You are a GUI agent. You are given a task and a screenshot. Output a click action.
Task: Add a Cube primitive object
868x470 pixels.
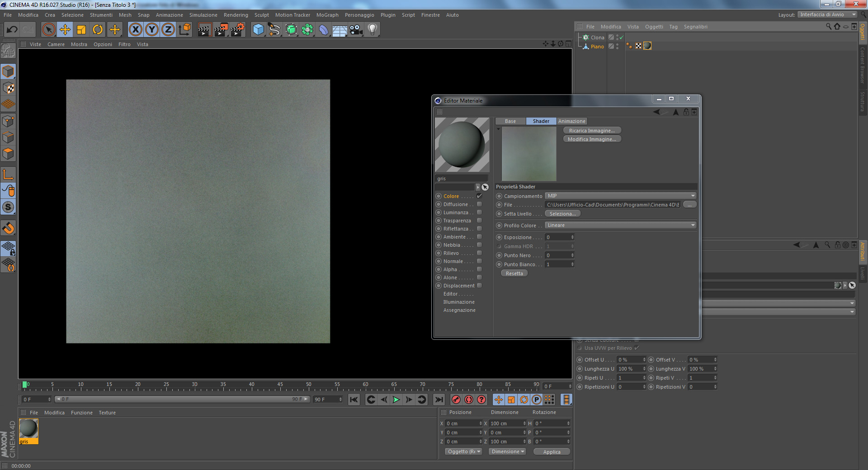tap(258, 30)
